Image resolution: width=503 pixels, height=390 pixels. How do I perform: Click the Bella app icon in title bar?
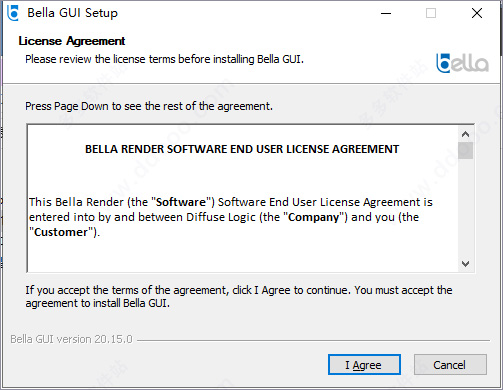tap(13, 13)
